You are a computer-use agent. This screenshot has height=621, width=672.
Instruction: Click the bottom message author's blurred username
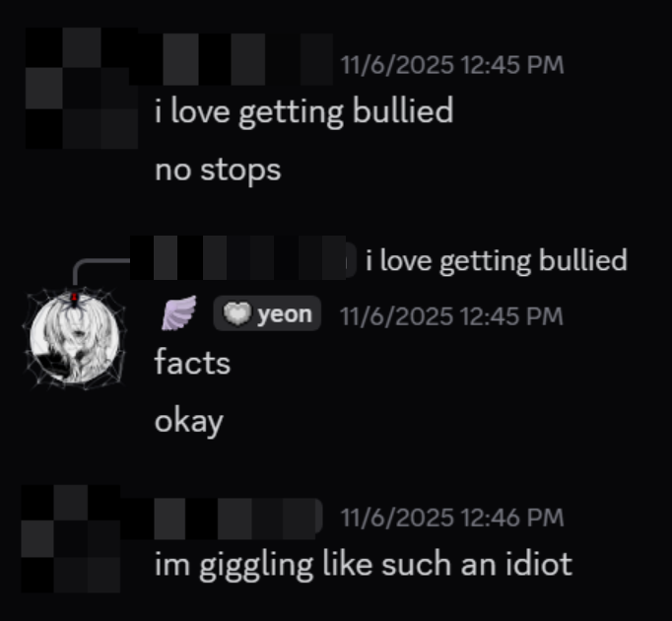pos(222,518)
